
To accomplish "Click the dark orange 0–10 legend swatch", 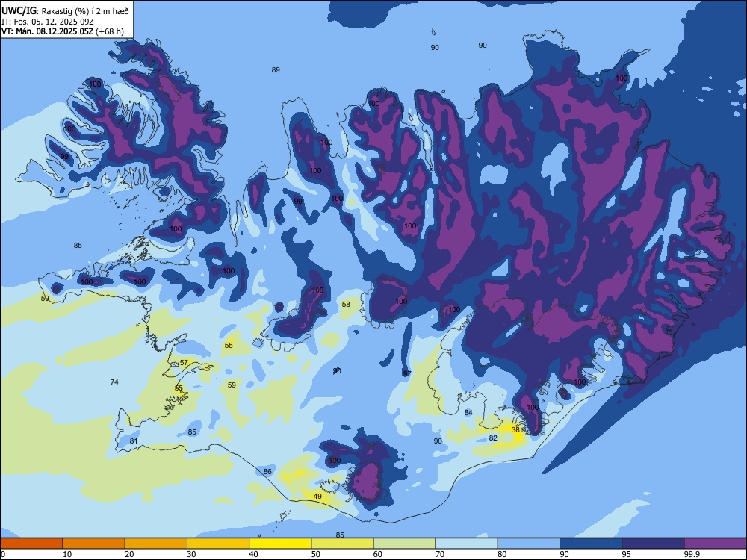I will point(31,544).
